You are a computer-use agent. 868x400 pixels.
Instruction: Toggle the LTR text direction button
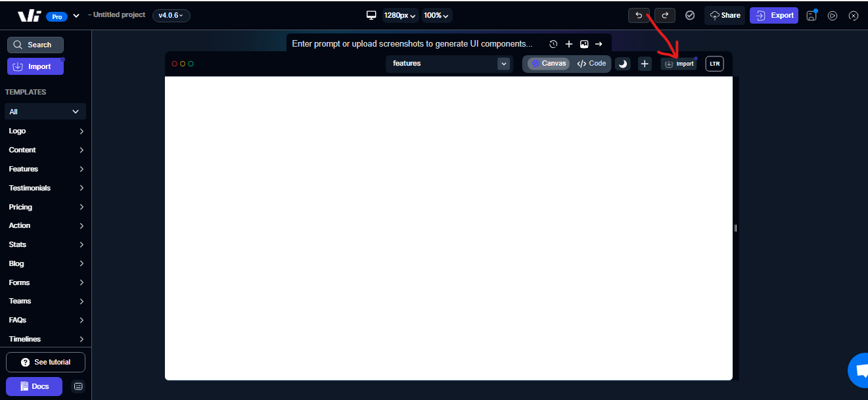point(714,64)
